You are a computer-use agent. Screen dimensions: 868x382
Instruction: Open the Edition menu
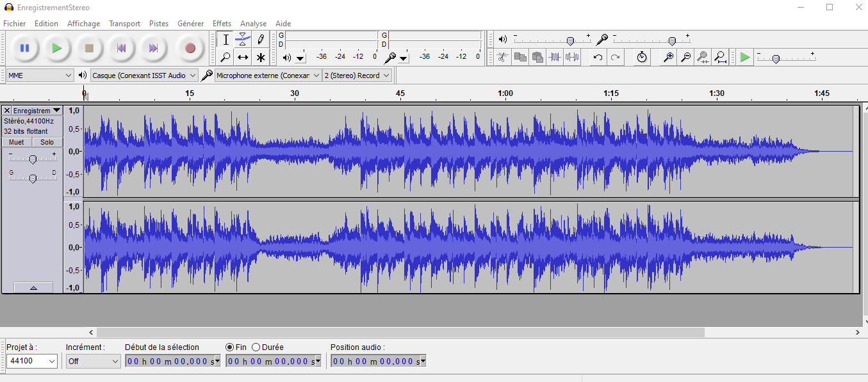(x=46, y=24)
